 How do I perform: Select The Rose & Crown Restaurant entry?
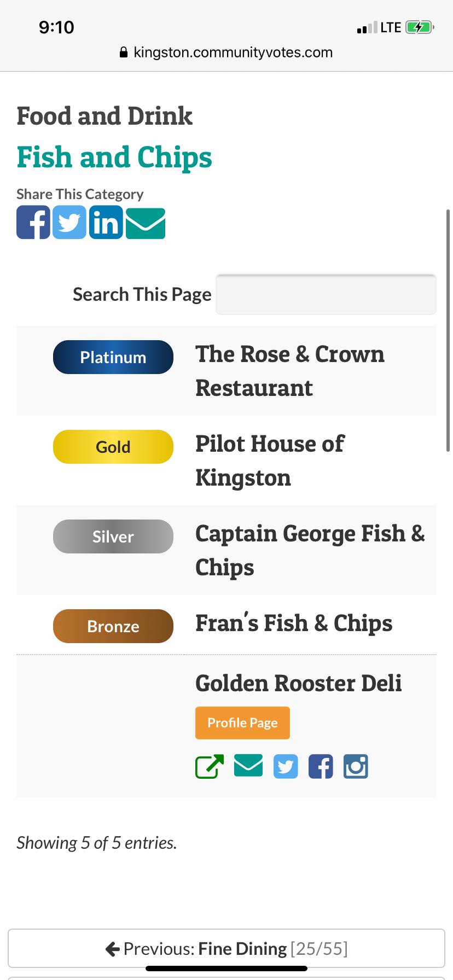click(x=290, y=371)
